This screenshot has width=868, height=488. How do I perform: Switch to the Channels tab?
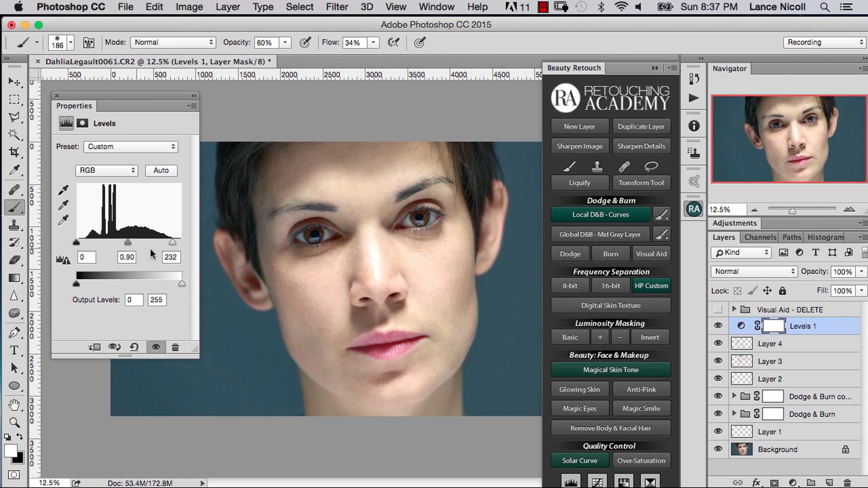point(760,237)
